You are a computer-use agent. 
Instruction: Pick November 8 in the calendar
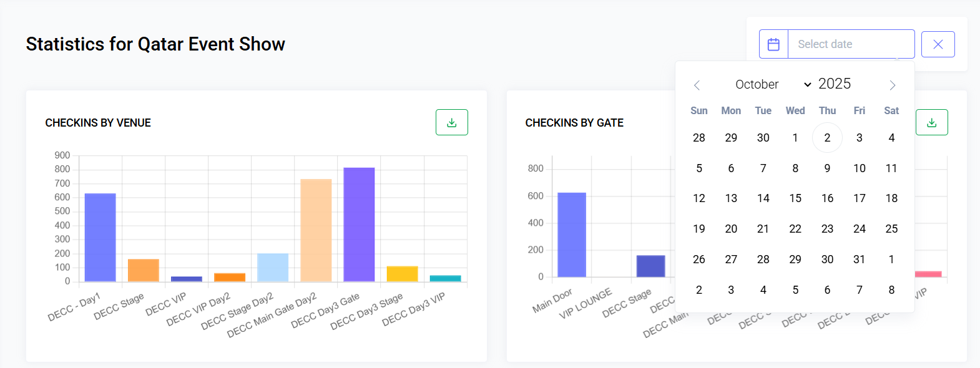(x=891, y=290)
